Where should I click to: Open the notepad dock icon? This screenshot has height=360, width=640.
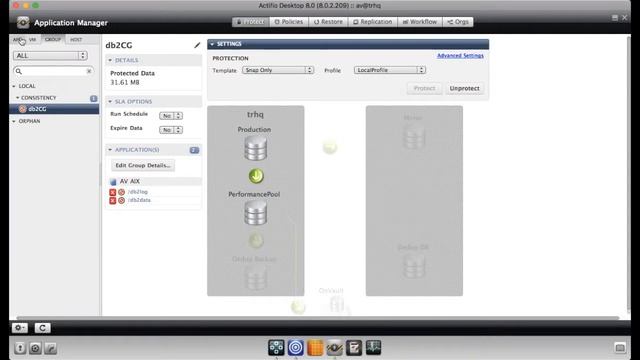[353, 347]
